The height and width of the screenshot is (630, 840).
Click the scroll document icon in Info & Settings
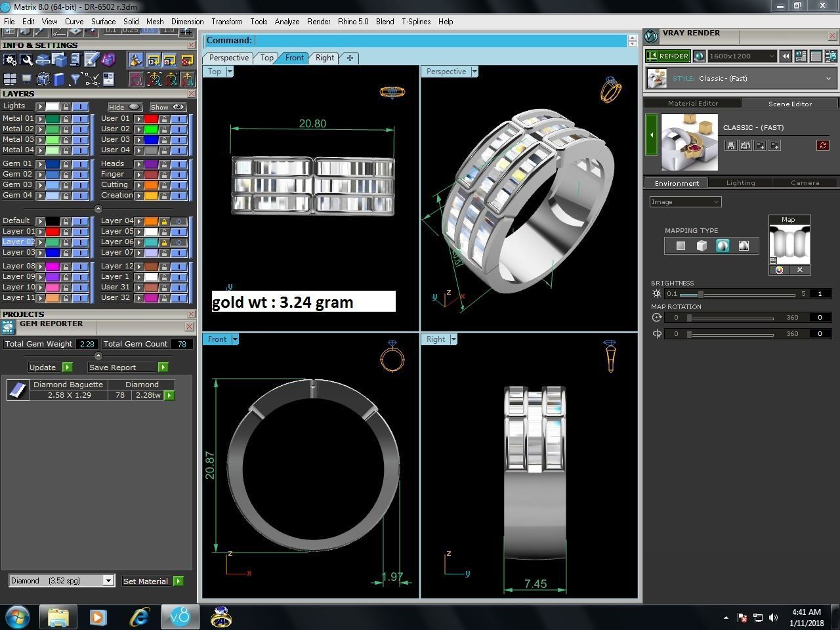click(75, 60)
